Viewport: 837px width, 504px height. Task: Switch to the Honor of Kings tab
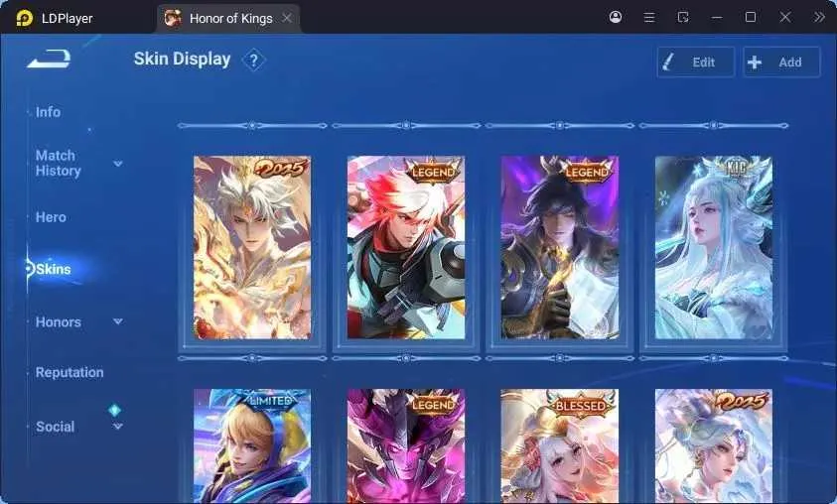coord(229,18)
